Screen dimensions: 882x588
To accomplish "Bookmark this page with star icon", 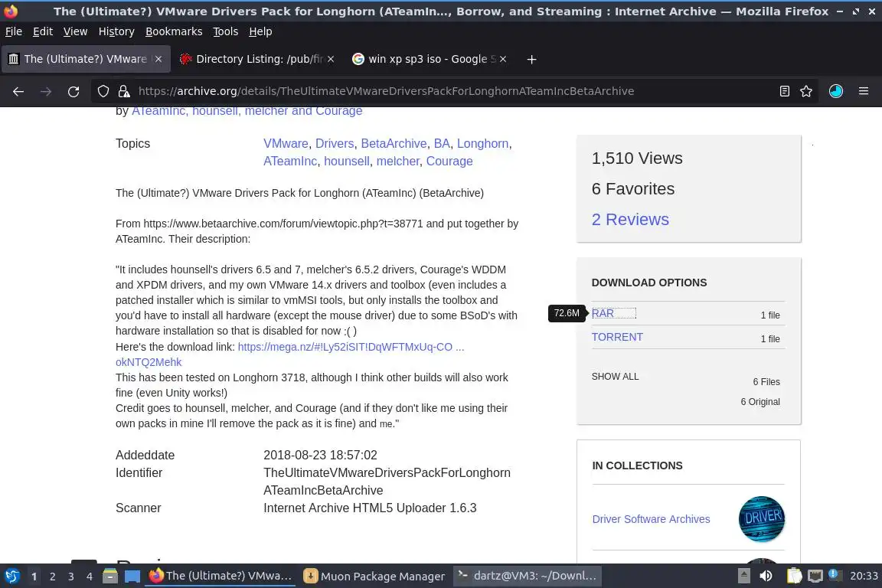I will coord(806,91).
